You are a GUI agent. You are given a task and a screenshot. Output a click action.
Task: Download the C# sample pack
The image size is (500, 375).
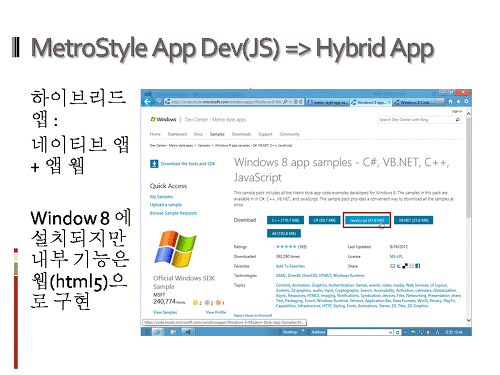325,220
